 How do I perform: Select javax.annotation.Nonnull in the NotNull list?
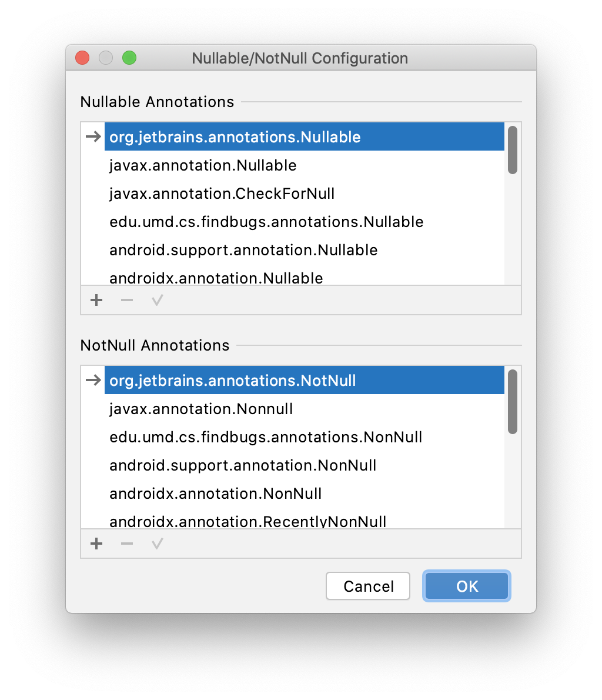305,408
